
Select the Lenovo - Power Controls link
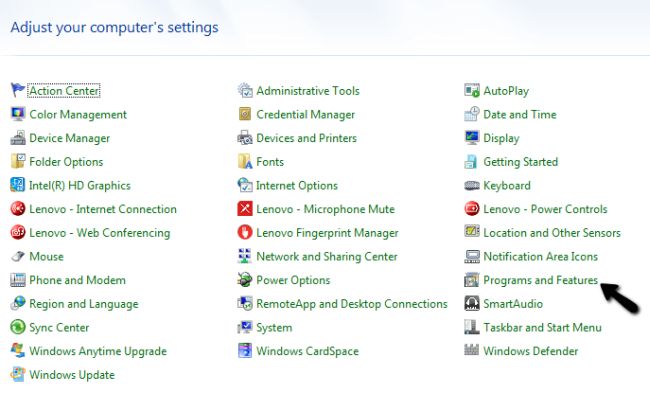point(546,209)
